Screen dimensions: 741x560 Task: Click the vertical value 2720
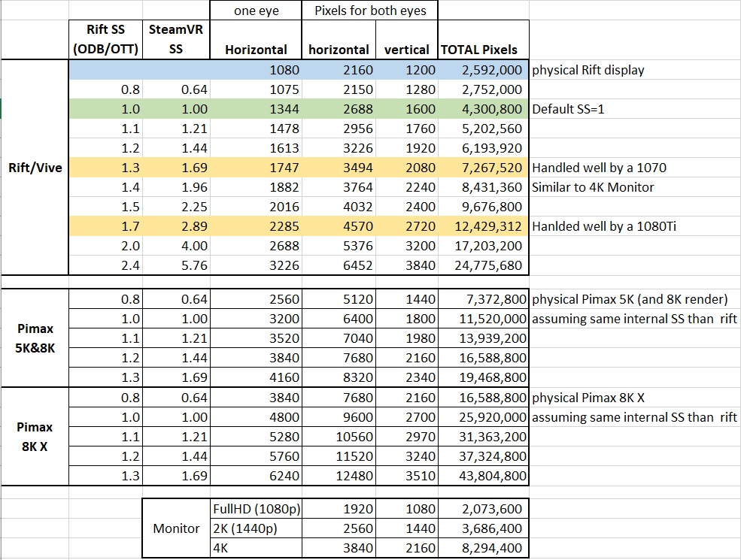point(407,226)
